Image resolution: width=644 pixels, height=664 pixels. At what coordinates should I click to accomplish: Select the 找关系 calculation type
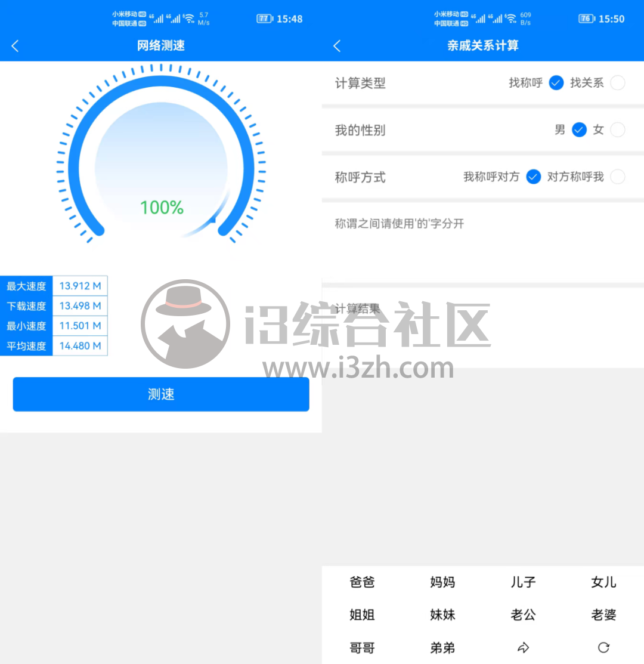pyautogui.click(x=617, y=82)
